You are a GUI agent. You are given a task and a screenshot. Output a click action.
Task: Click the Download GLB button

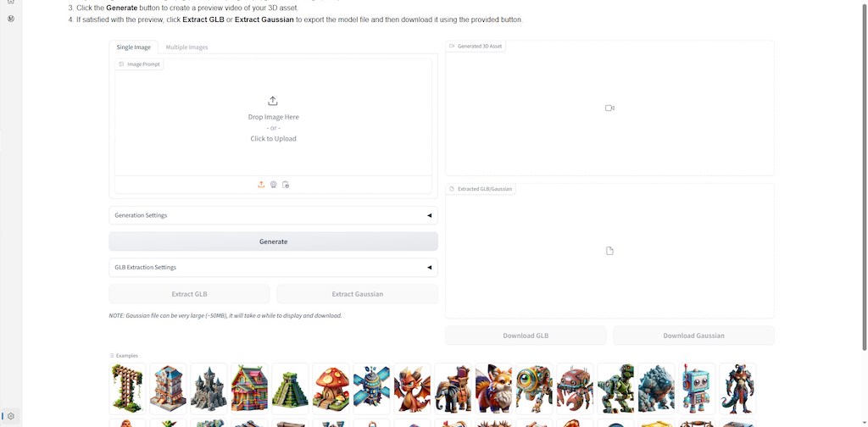pyautogui.click(x=526, y=335)
